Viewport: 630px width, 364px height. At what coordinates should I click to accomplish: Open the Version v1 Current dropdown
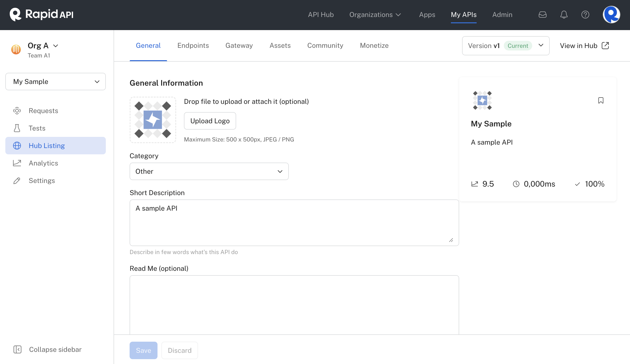click(505, 46)
